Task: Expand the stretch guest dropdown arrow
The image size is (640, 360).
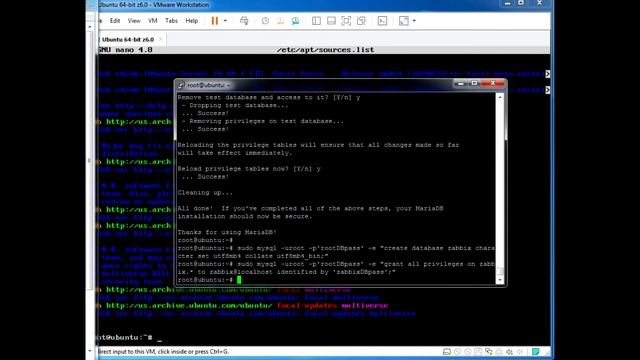Action: pyautogui.click(x=414, y=21)
